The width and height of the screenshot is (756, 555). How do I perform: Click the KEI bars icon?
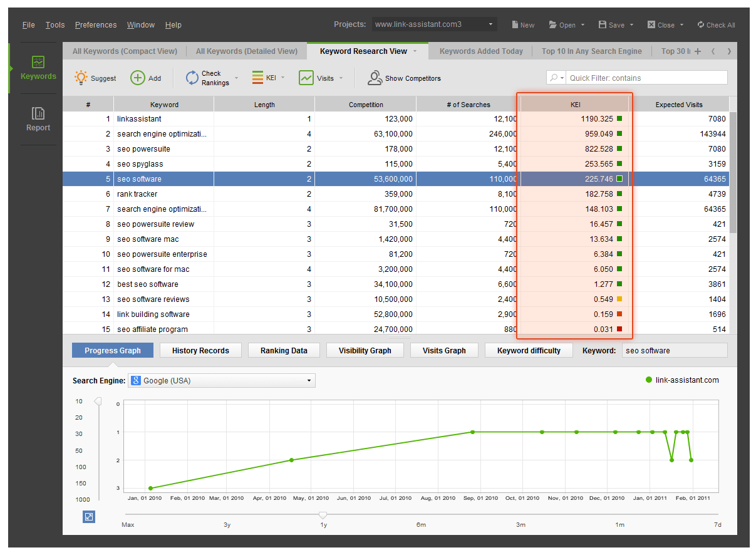(257, 78)
